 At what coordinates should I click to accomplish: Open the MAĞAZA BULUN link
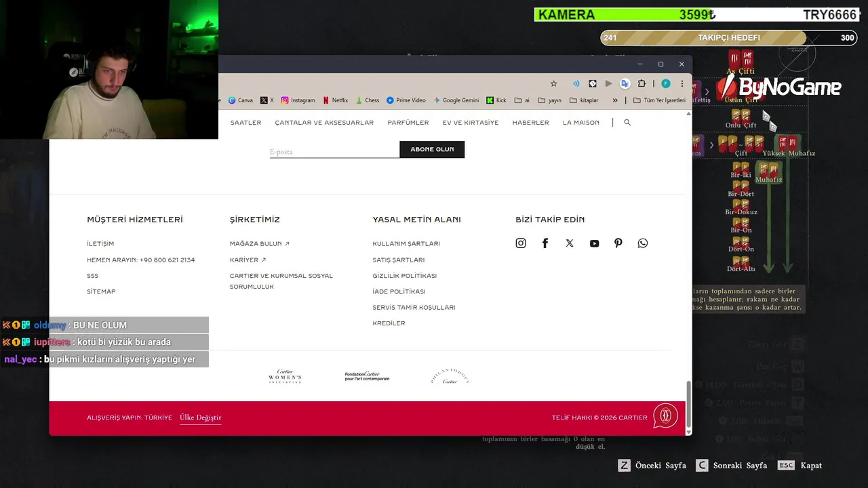[259, 244]
